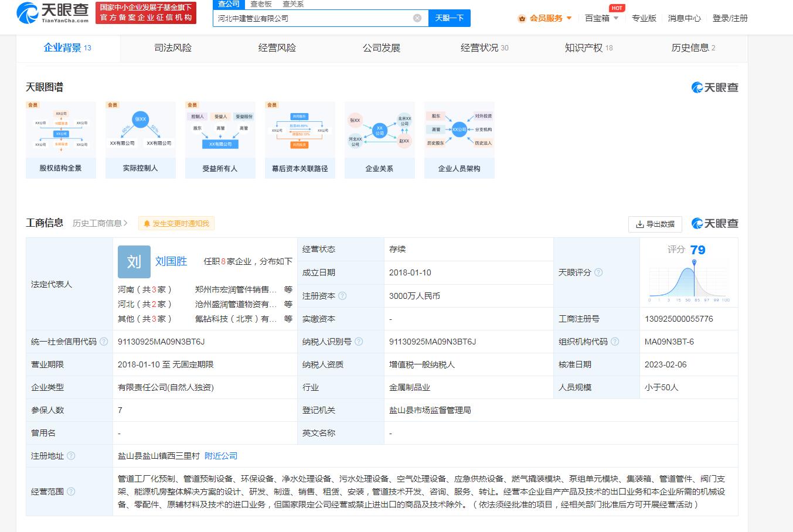
Task: Open the 实际控制人 graph thumbnail
Action: click(x=141, y=140)
